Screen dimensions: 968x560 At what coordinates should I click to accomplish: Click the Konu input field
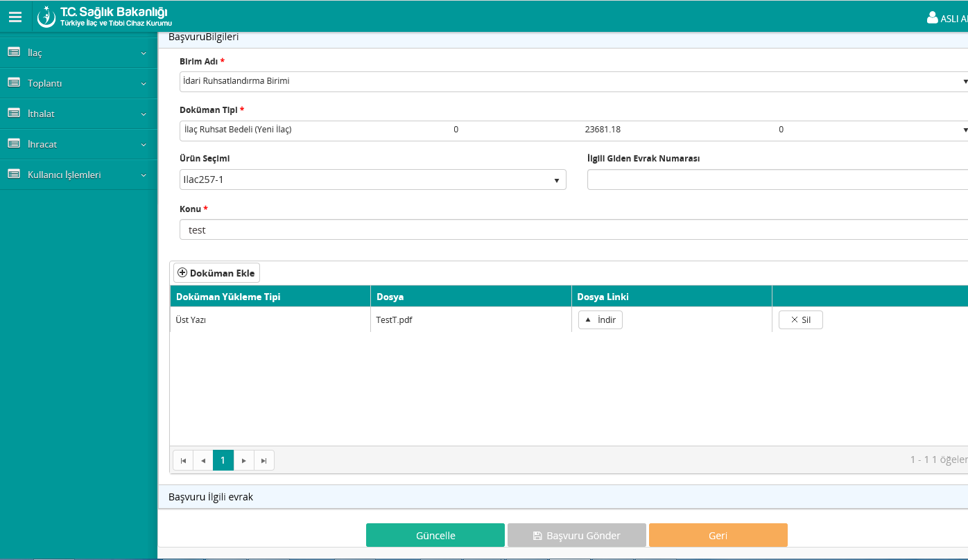tap(573, 229)
